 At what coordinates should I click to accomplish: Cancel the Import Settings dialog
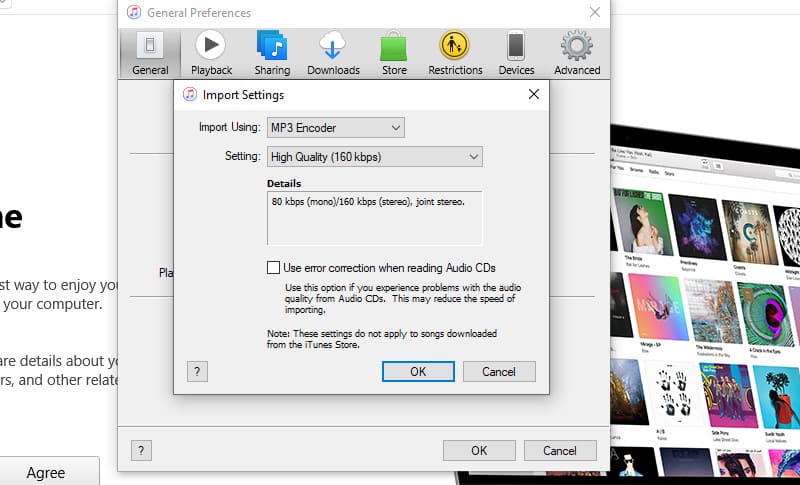[498, 371]
